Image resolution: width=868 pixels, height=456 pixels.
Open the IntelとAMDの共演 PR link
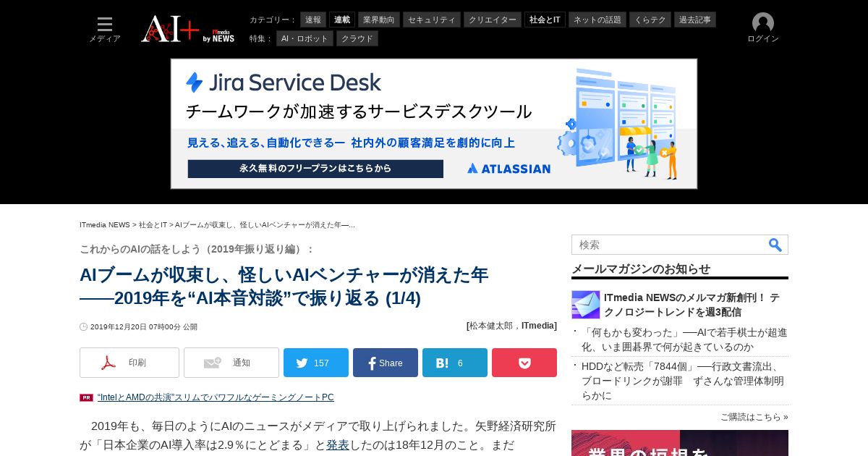pos(216,397)
